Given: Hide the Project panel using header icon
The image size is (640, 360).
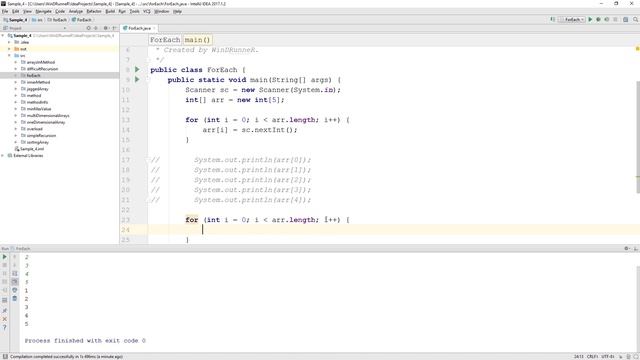Looking at the screenshot, I should click(114, 28).
